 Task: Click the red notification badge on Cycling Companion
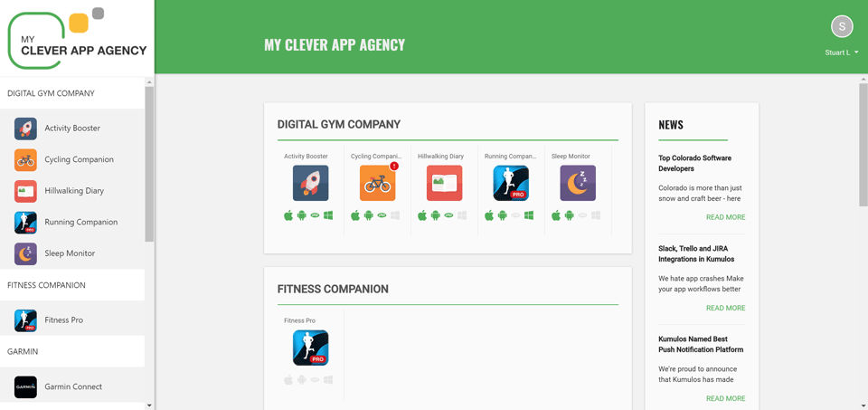(x=394, y=166)
